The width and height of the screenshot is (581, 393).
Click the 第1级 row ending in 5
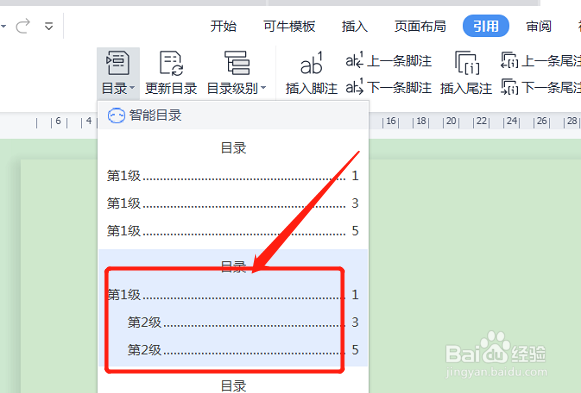[233, 231]
